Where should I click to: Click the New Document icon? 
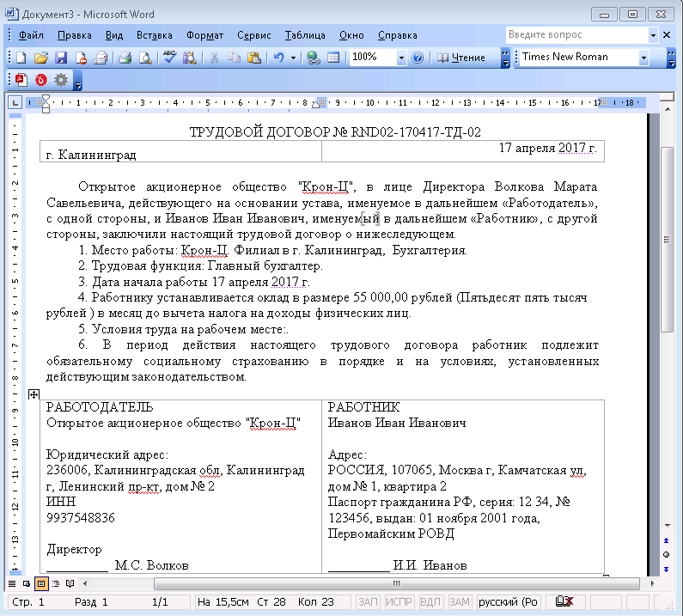click(21, 58)
